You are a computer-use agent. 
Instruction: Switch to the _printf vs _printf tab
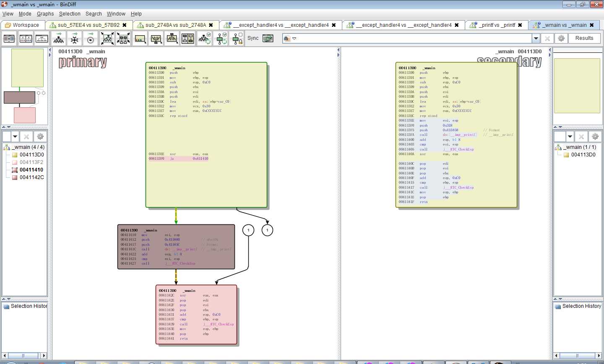coord(497,25)
